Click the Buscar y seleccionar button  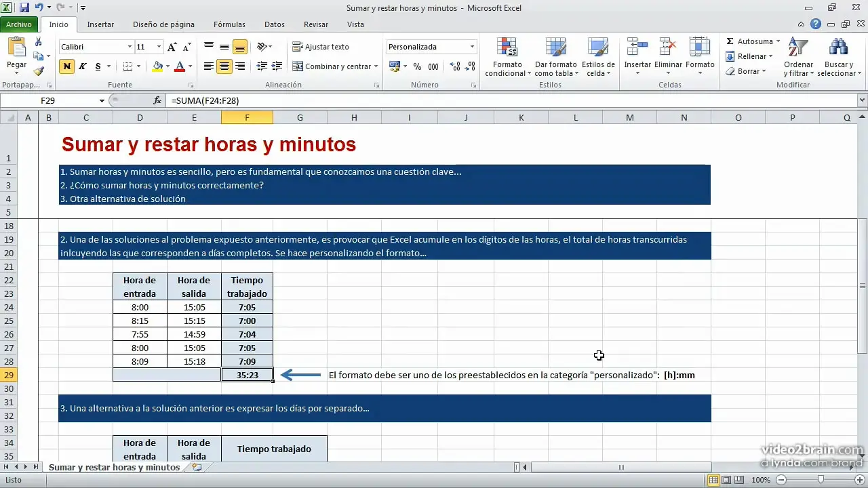coord(839,57)
